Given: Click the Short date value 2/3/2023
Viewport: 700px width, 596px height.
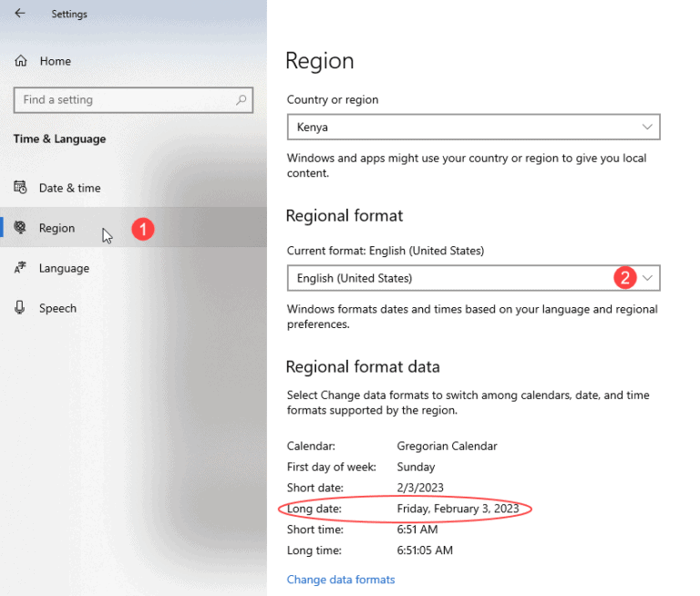Looking at the screenshot, I should pos(421,488).
